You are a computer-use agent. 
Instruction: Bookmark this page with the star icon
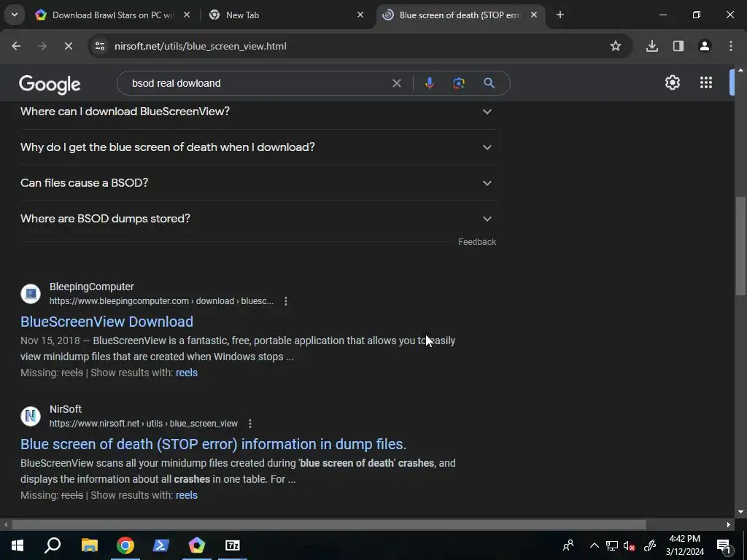(x=616, y=46)
